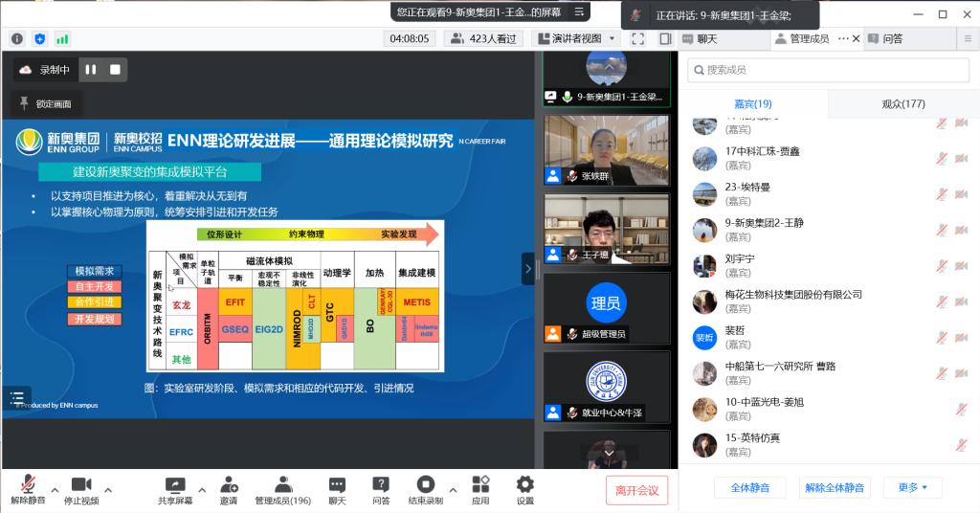Enter fullscreen view mode
Image resolution: width=980 pixels, height=513 pixels.
coord(638,39)
